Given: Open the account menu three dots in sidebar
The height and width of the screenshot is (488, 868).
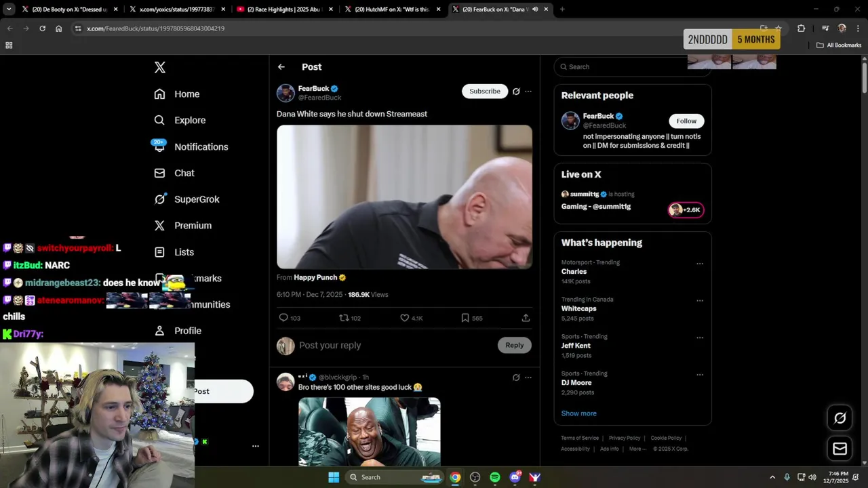Looking at the screenshot, I should [x=256, y=446].
